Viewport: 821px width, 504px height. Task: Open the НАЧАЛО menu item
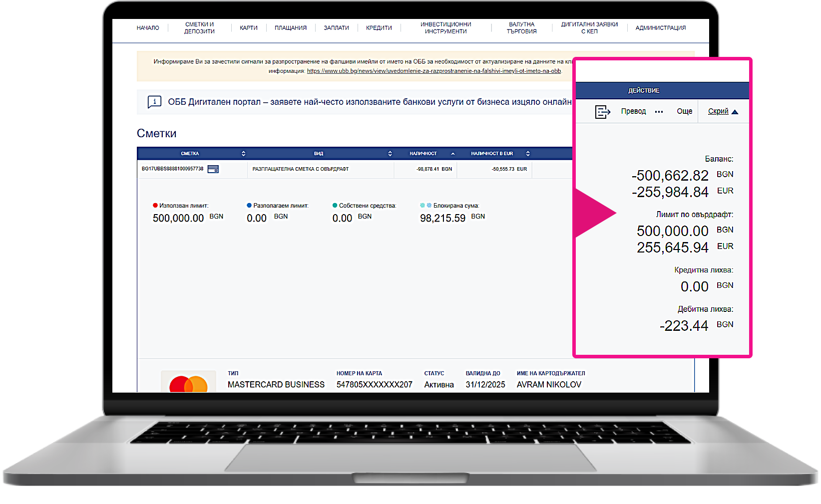tap(148, 28)
